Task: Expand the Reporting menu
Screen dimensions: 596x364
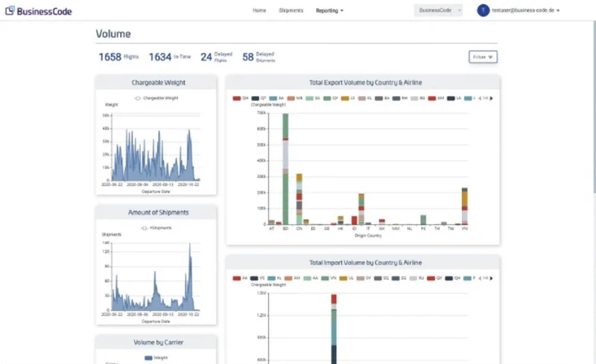Action: [x=329, y=11]
